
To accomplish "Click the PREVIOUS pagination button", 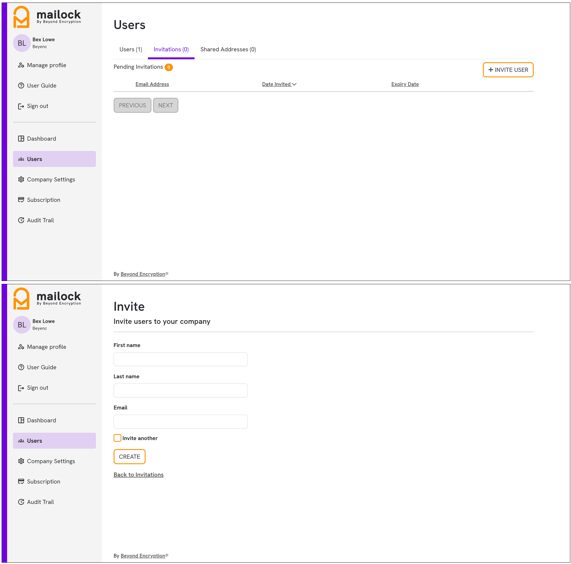I will [132, 106].
